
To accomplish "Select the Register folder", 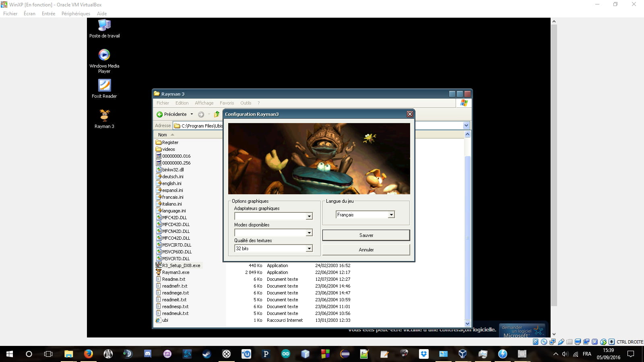I will coord(167,142).
